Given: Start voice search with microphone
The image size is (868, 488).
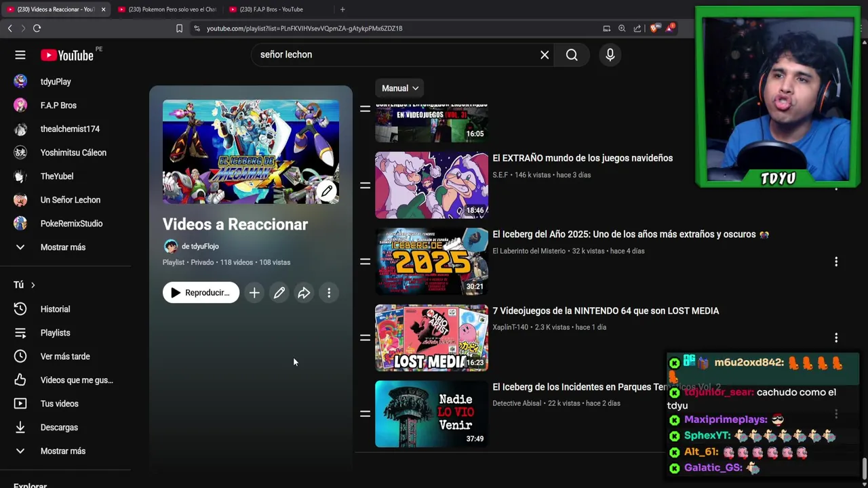Looking at the screenshot, I should (x=610, y=55).
